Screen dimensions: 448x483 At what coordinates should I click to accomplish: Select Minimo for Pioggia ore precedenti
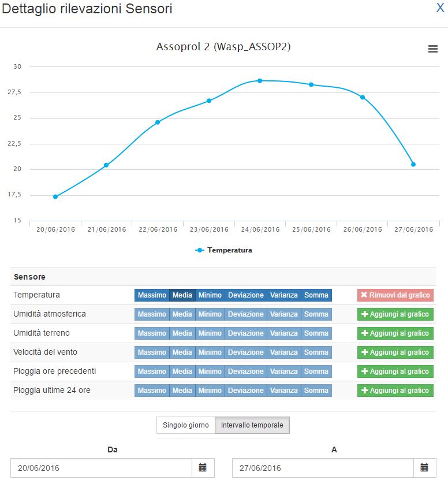(x=210, y=371)
